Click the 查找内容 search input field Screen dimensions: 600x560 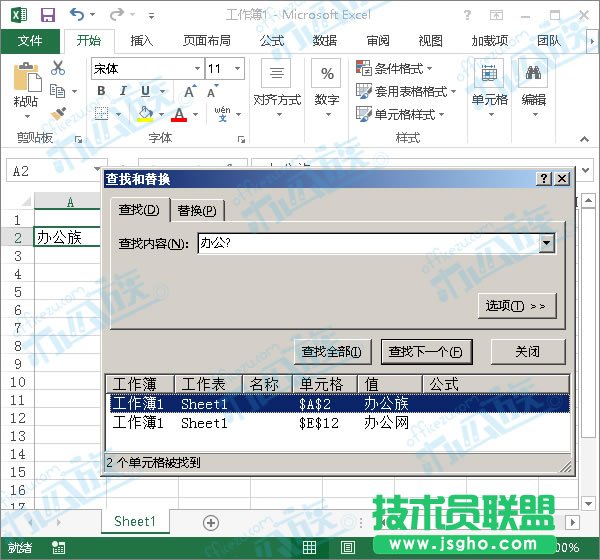point(368,243)
